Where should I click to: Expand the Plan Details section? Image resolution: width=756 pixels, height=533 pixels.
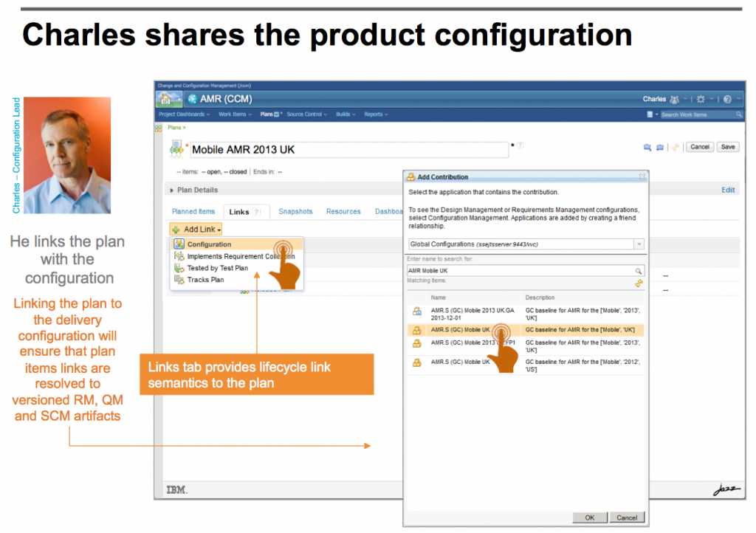coord(171,190)
